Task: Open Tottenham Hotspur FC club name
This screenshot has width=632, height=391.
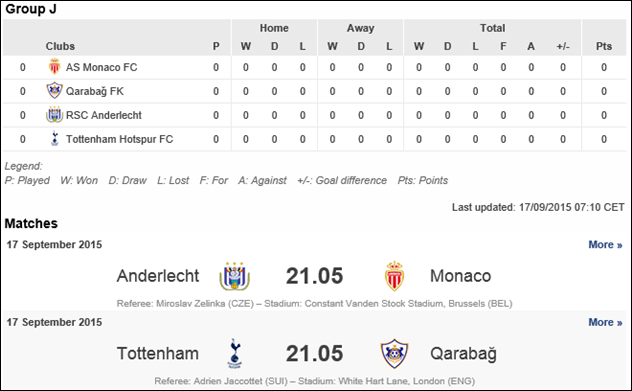Action: [x=119, y=139]
